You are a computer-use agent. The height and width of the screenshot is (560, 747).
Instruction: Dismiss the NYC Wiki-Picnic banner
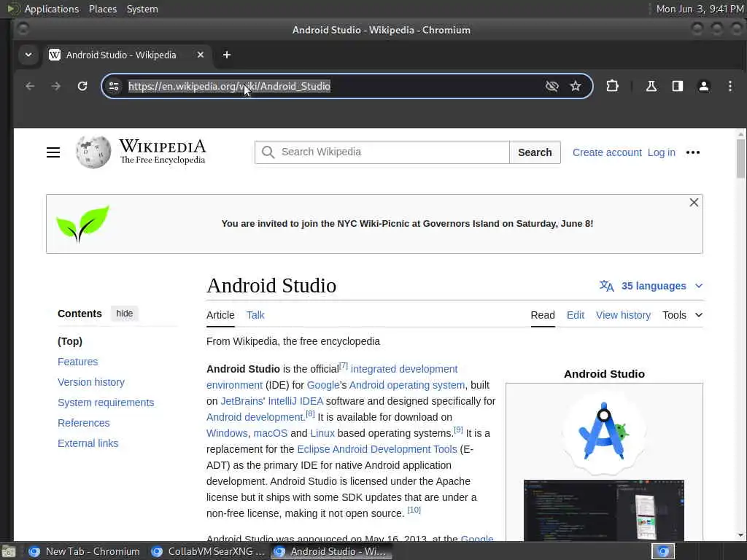(x=694, y=203)
